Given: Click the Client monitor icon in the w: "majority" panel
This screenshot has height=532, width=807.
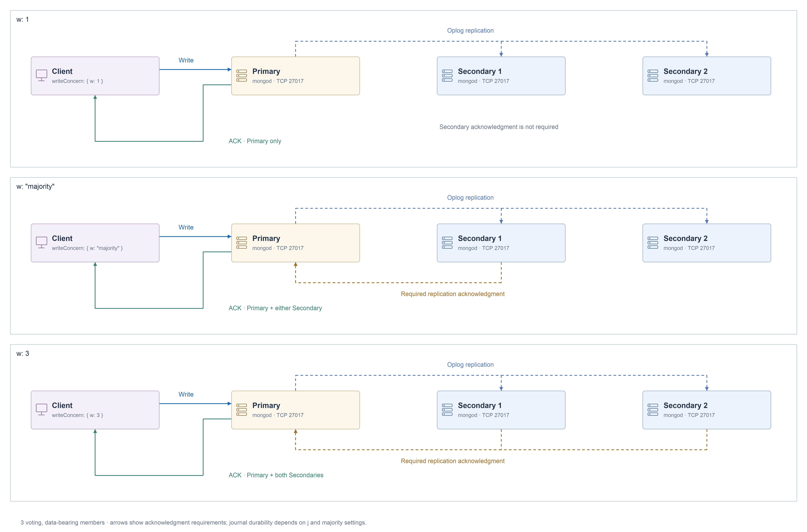Looking at the screenshot, I should point(41,243).
